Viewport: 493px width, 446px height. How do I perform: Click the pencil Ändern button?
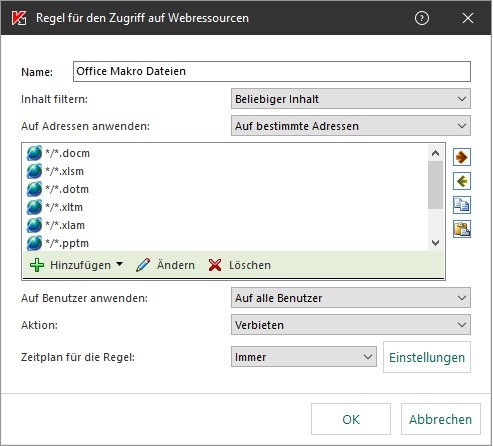pyautogui.click(x=165, y=265)
